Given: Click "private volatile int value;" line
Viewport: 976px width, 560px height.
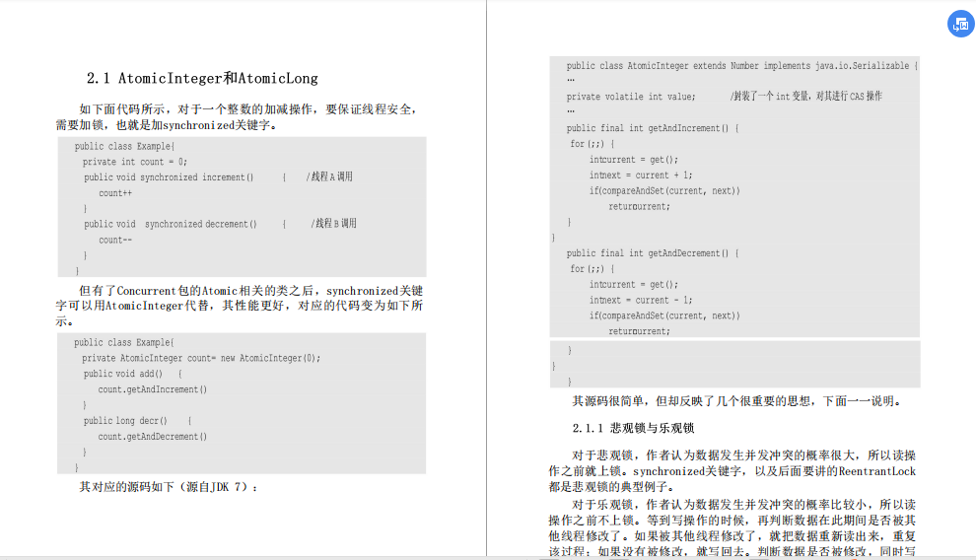Looking at the screenshot, I should tap(631, 97).
